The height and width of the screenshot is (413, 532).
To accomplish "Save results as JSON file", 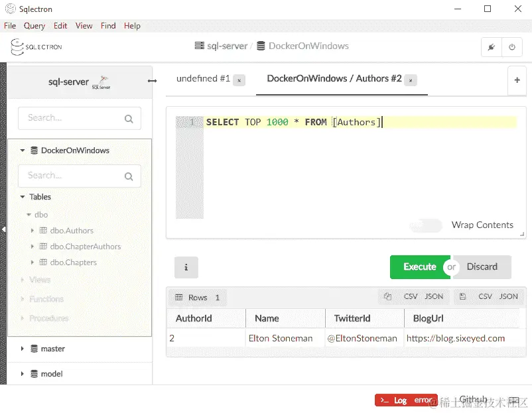I will (x=508, y=297).
